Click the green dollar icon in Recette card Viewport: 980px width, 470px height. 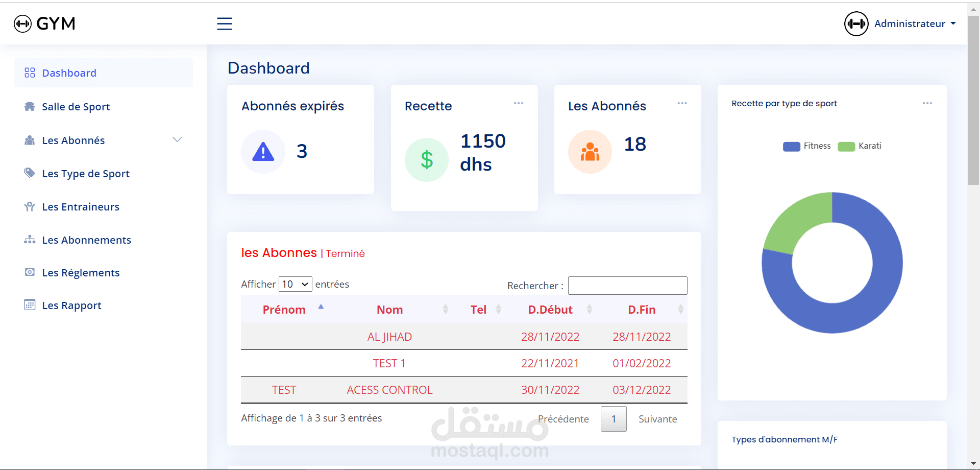(x=427, y=160)
